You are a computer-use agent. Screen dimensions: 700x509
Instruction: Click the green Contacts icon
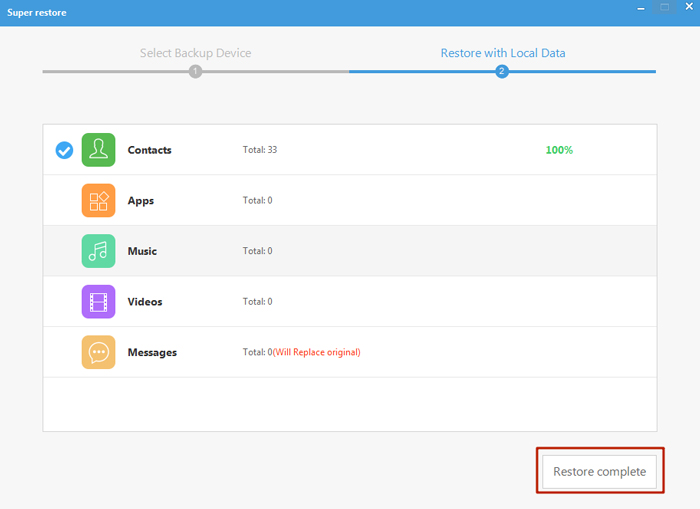(x=98, y=150)
